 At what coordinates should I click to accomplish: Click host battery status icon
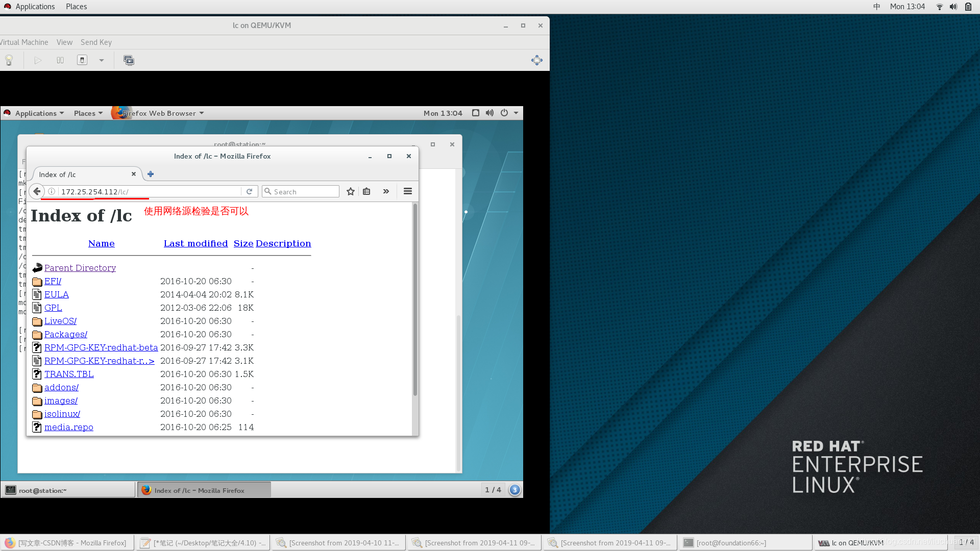tap(968, 7)
